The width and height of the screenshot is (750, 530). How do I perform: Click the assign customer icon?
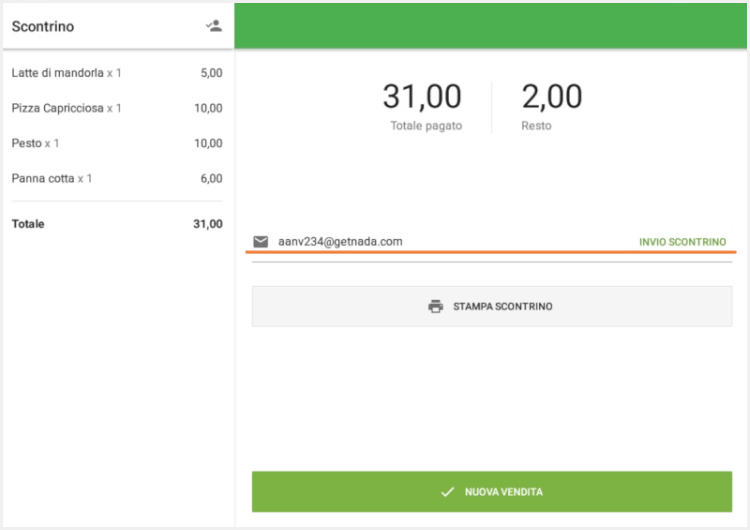pos(213,26)
